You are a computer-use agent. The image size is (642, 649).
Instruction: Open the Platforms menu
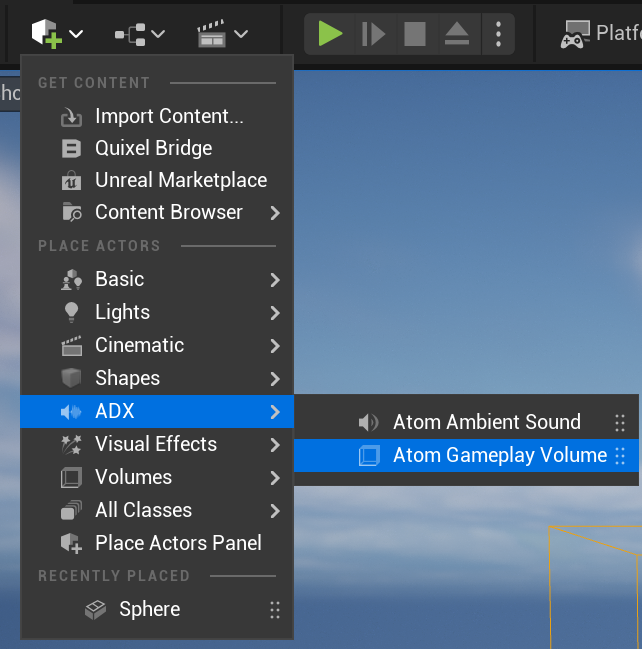(601, 33)
